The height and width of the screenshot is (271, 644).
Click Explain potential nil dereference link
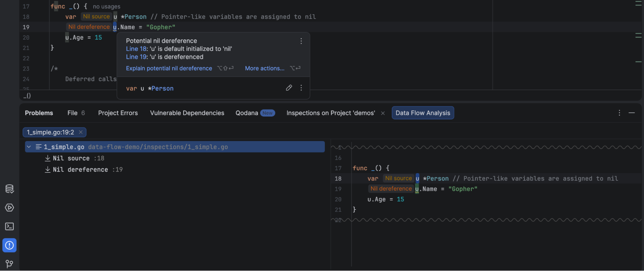[x=169, y=68]
